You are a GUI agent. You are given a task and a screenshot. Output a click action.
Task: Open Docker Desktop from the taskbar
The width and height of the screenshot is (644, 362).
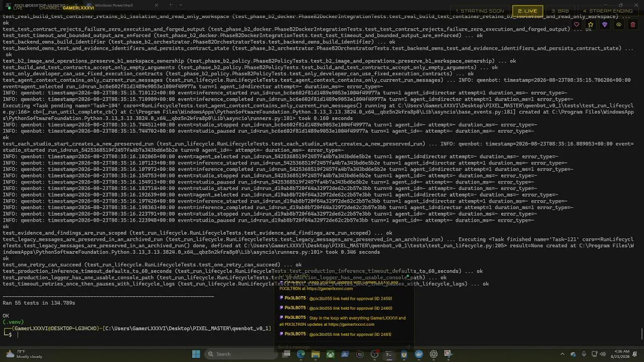[419, 354]
